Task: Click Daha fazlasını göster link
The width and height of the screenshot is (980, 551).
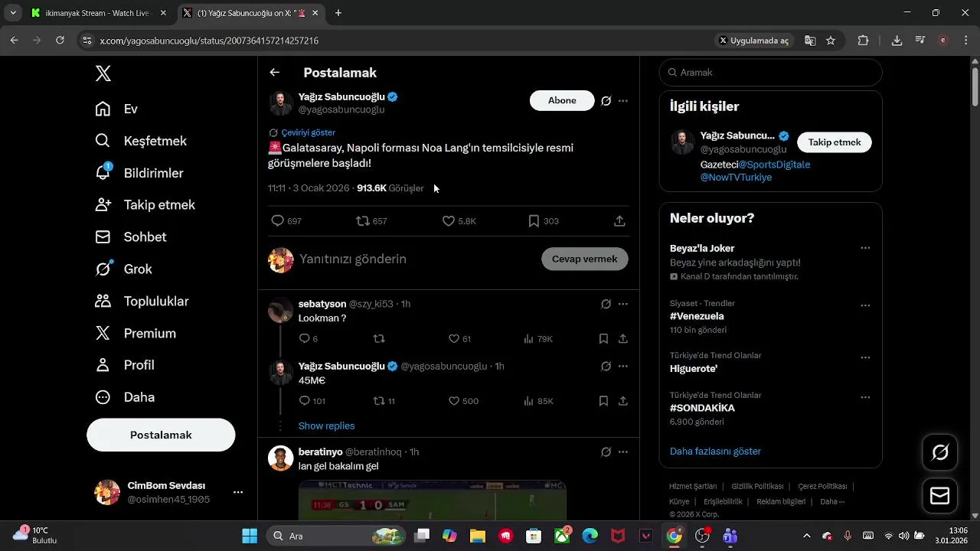Action: (x=715, y=452)
